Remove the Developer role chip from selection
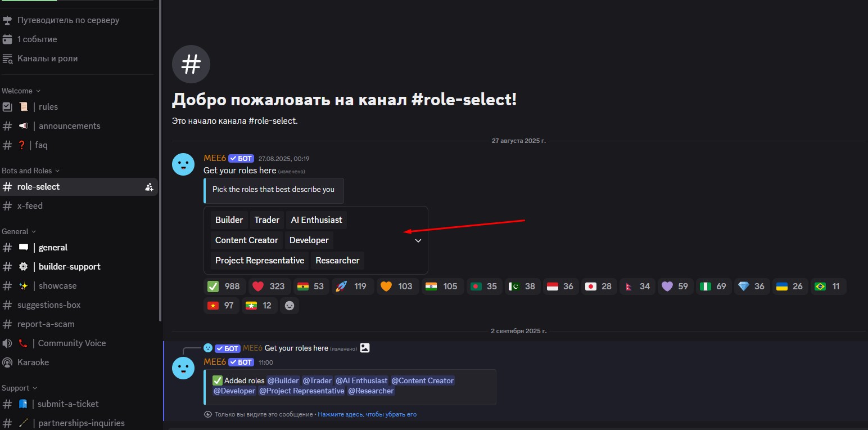 click(309, 240)
